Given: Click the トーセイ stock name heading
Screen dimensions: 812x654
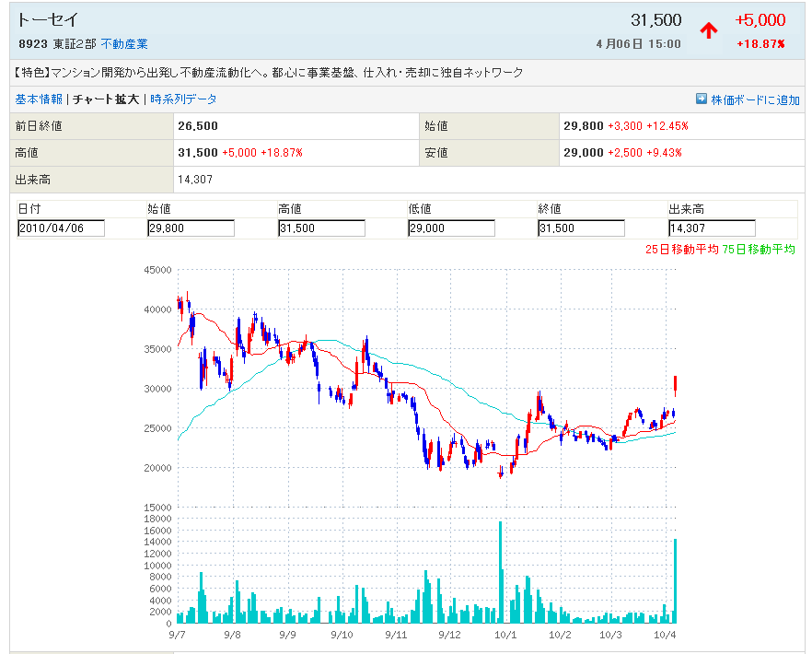Looking at the screenshot, I should tap(48, 20).
